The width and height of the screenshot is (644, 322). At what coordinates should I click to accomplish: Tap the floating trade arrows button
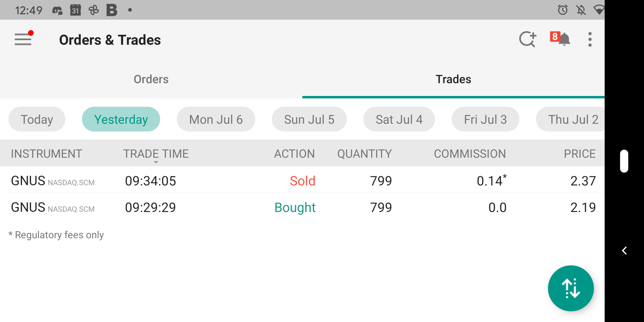571,288
